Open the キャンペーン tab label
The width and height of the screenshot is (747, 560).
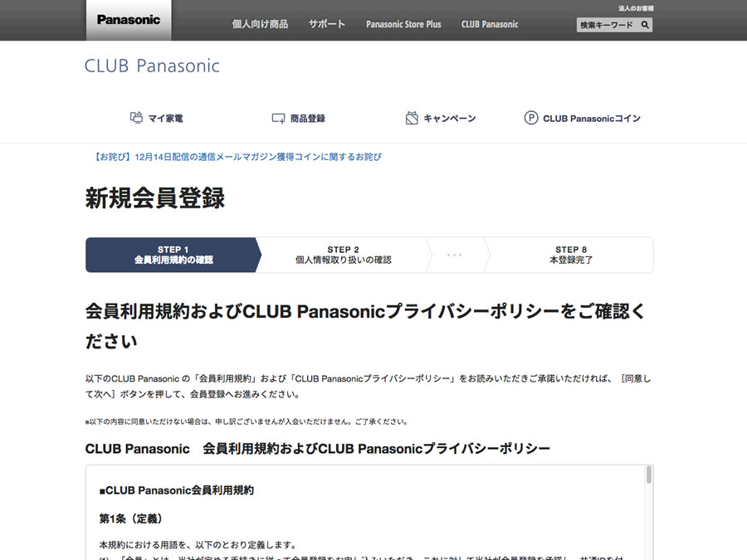(x=450, y=118)
